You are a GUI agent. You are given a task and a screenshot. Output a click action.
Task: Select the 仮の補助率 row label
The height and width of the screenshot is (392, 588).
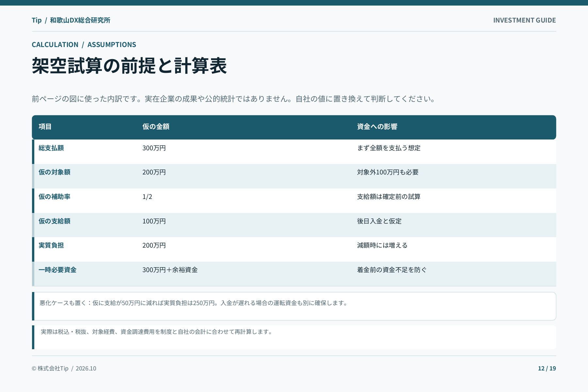click(x=55, y=197)
